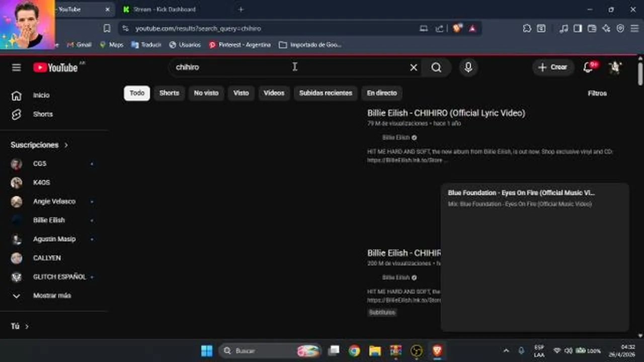
Task: Open the Pinterest - Argentina bookmark
Action: pos(239,45)
